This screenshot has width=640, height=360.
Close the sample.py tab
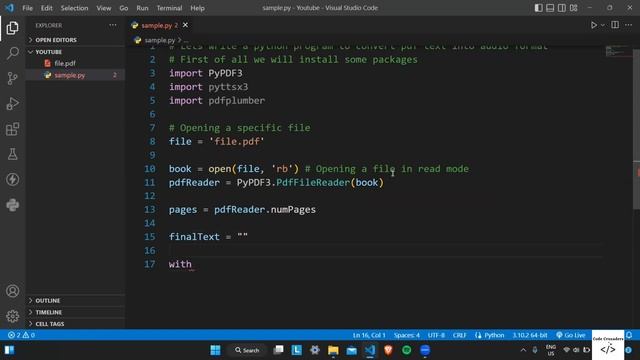click(x=185, y=25)
